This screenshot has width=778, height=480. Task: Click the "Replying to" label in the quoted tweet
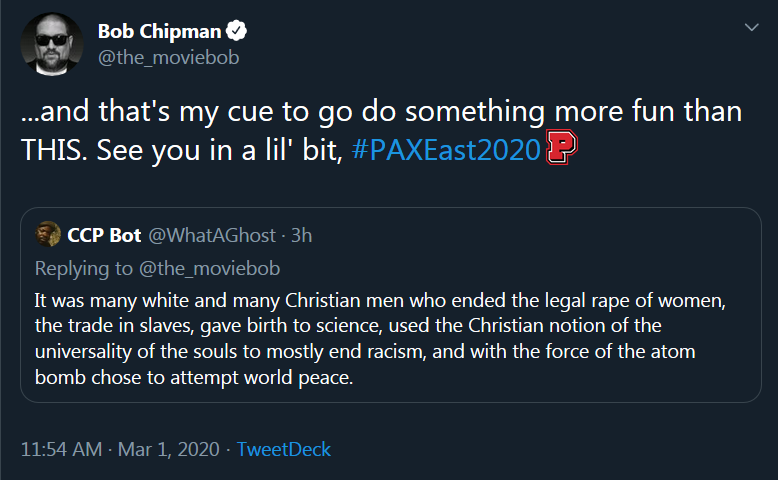(84, 269)
